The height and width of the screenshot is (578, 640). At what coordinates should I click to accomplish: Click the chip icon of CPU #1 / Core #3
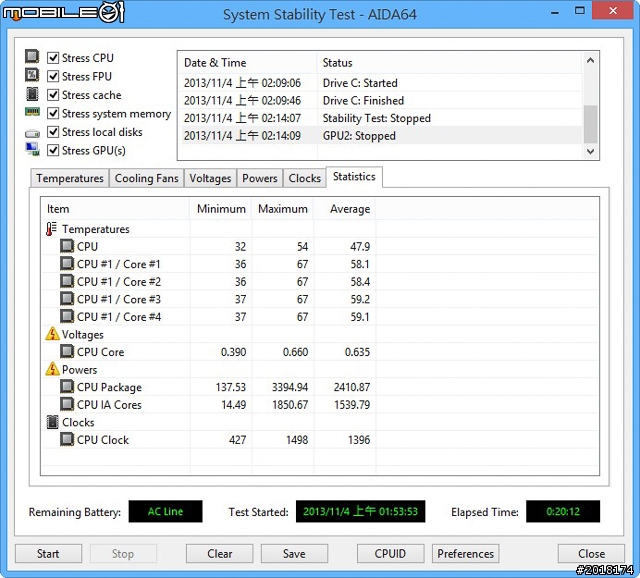click(67, 299)
